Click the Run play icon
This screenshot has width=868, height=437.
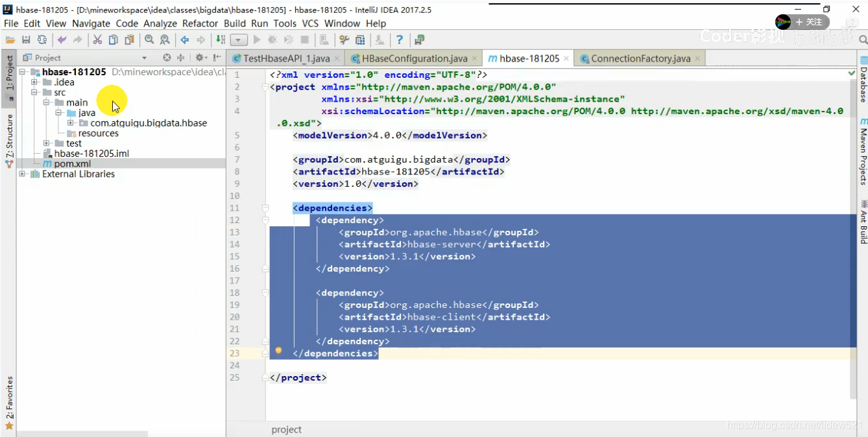pos(257,40)
